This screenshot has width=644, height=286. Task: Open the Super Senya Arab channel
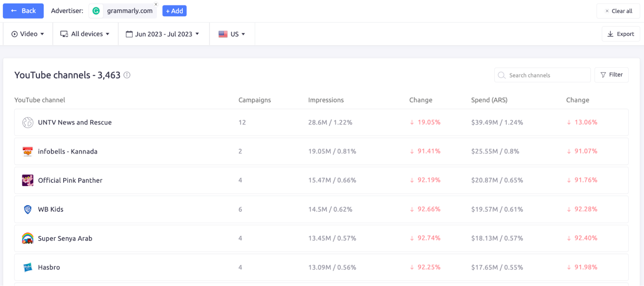click(65, 238)
